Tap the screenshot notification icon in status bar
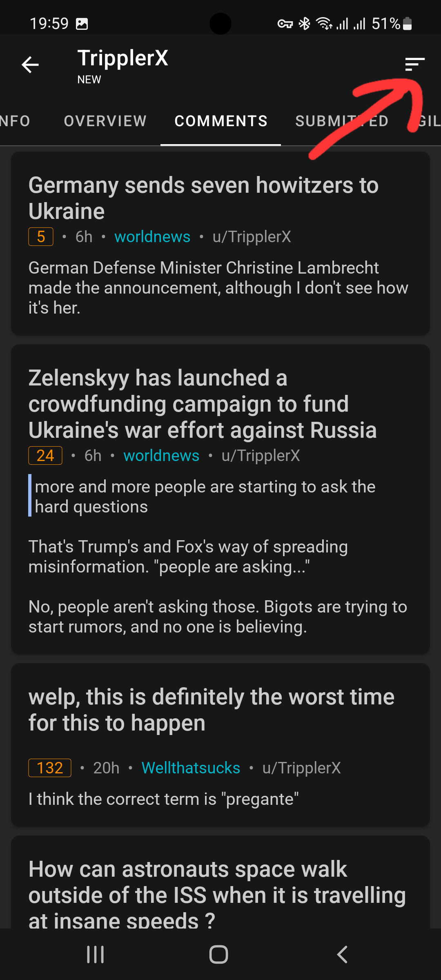This screenshot has height=980, width=441. click(x=82, y=24)
